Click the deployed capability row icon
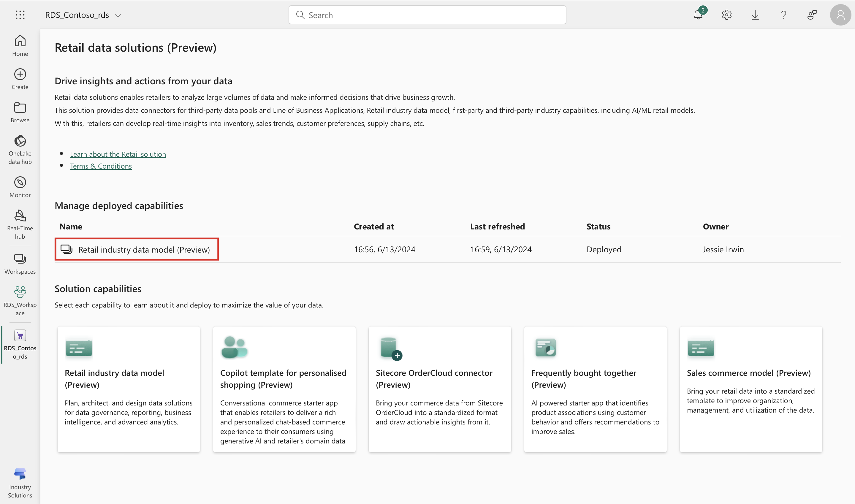The width and height of the screenshot is (855, 504). tap(66, 249)
